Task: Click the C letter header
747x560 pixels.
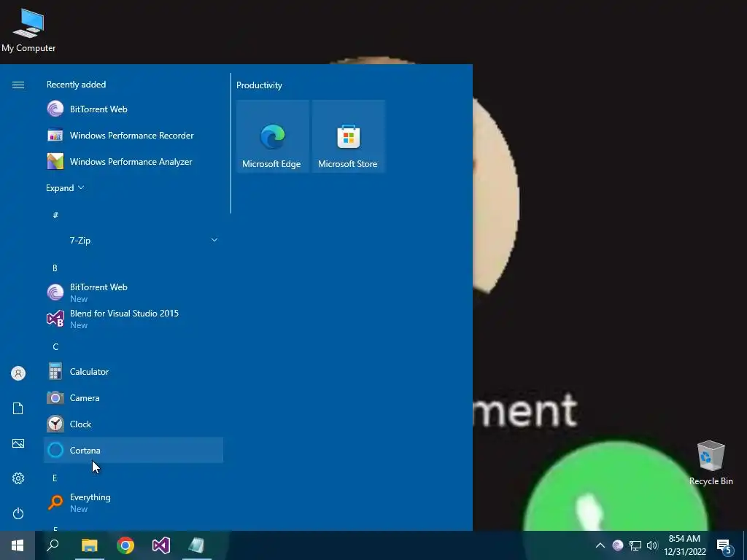Action: pyautogui.click(x=55, y=346)
